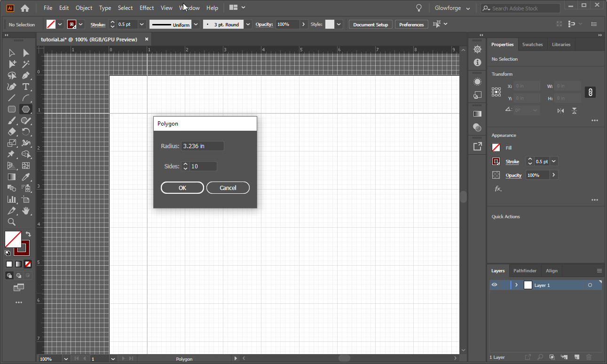Switch to the Swatches tab

(x=533, y=44)
